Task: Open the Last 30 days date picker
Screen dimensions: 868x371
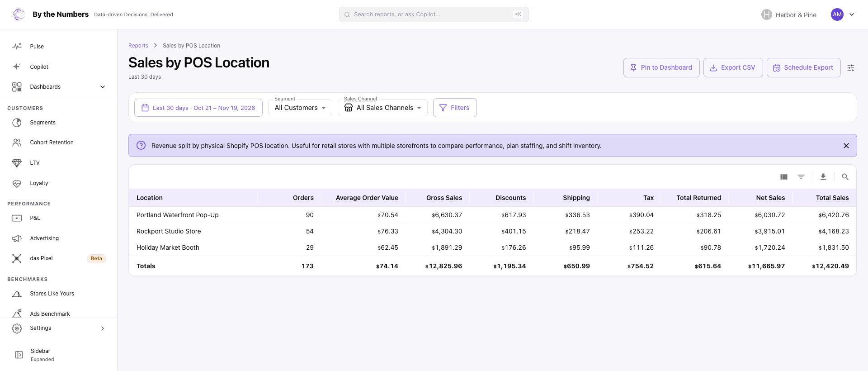Action: click(x=198, y=108)
